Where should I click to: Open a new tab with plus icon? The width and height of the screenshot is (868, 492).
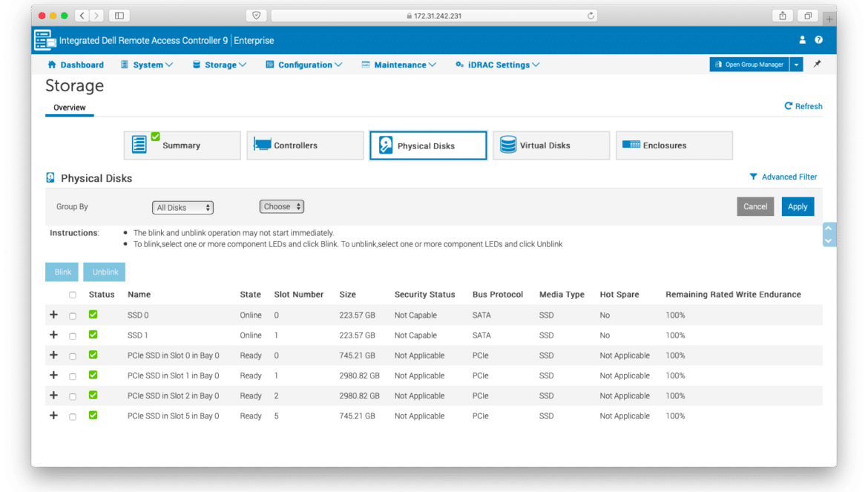pos(829,19)
